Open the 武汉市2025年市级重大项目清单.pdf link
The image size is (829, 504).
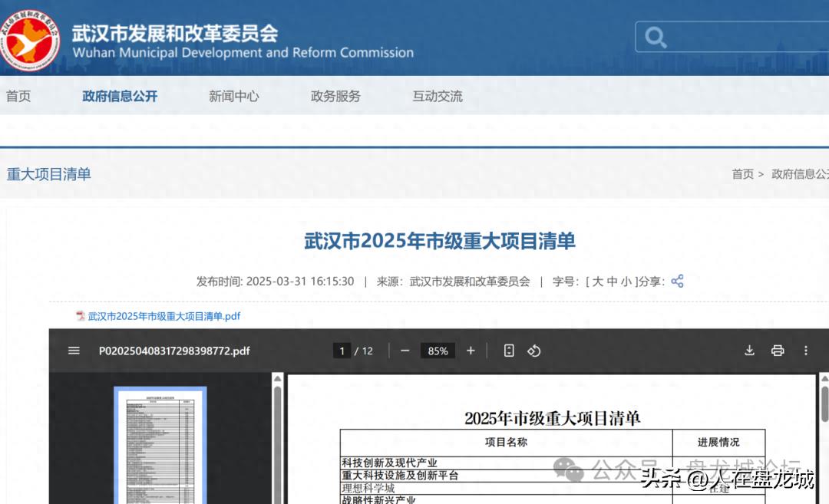[164, 316]
